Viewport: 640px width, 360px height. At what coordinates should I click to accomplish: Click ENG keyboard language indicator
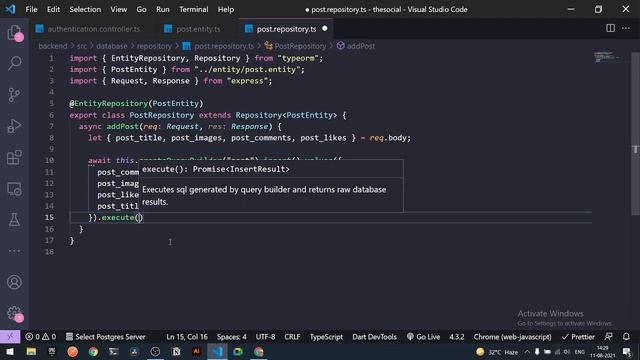click(x=580, y=352)
